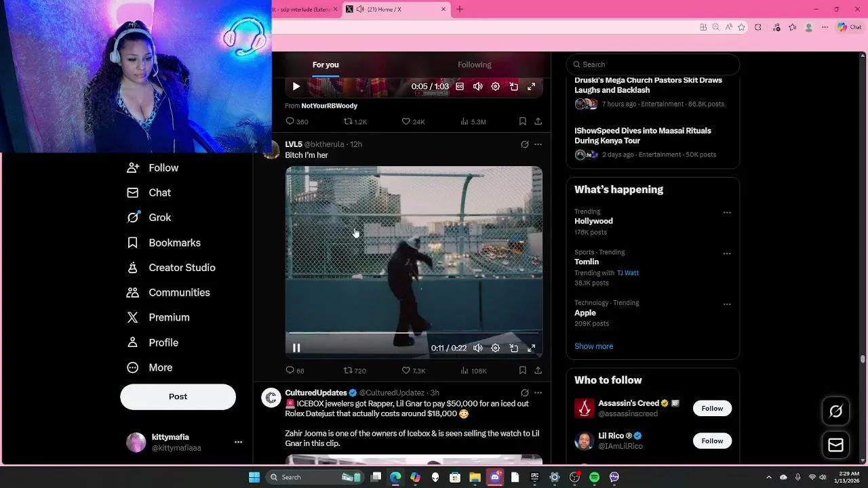Focus the X Search field
This screenshot has width=868, height=488.
tap(652, 64)
